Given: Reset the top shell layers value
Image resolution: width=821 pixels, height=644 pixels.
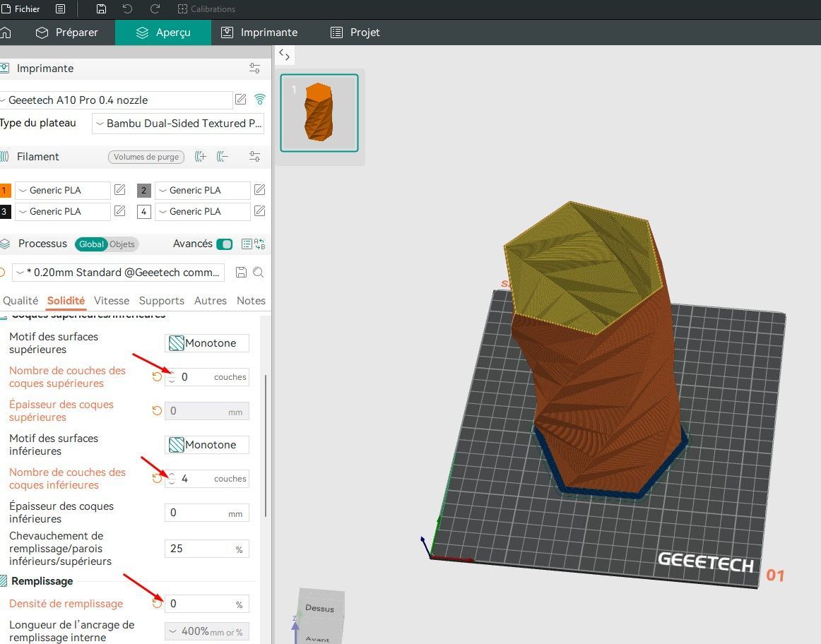Looking at the screenshot, I should tap(157, 376).
